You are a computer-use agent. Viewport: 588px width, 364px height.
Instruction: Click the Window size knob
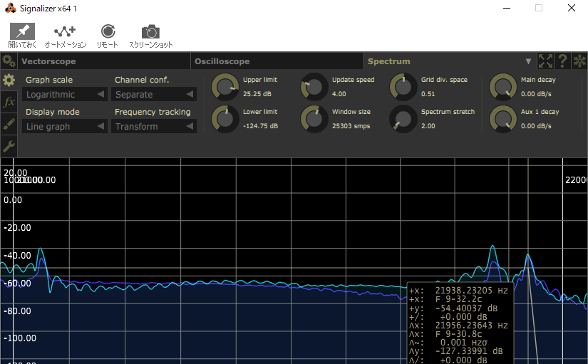pyautogui.click(x=314, y=119)
